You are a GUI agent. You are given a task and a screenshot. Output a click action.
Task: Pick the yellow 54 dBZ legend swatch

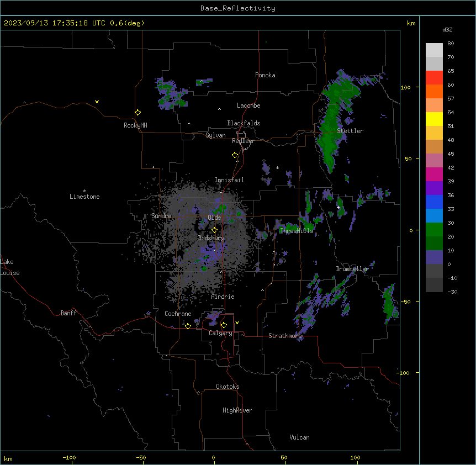[434, 119]
